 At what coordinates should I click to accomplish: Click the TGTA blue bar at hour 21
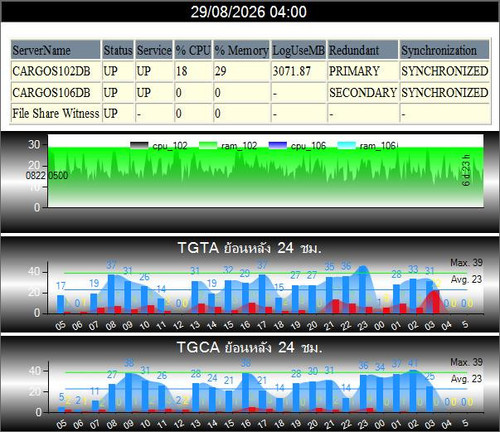tap(329, 295)
